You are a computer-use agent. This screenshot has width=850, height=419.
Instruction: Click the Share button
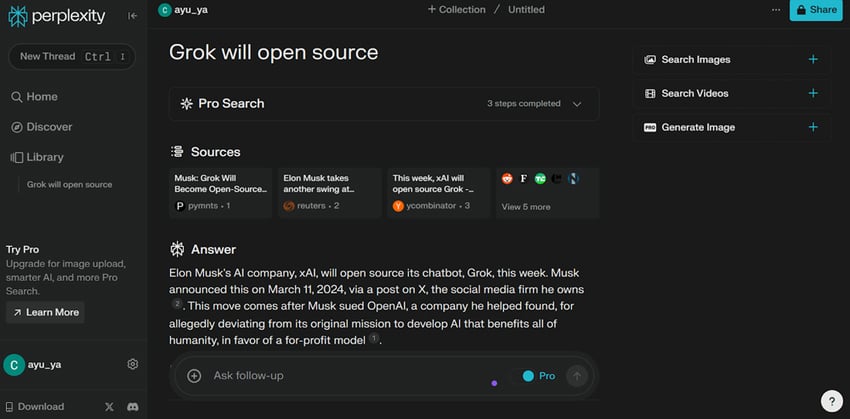(815, 10)
